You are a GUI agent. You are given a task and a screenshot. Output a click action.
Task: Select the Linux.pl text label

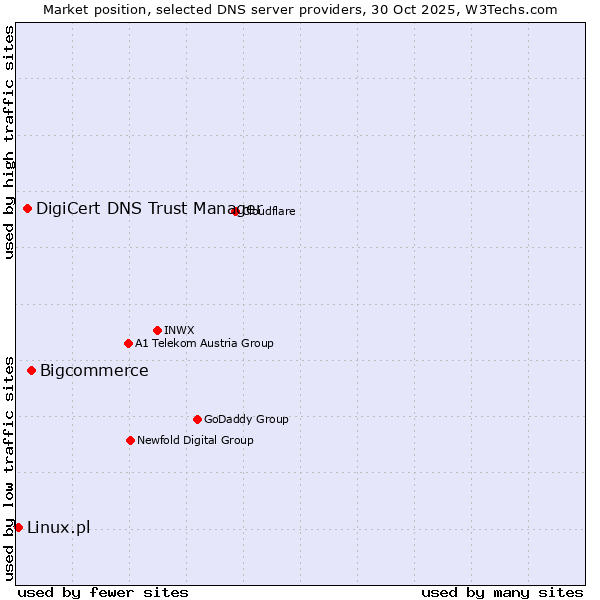pos(58,528)
